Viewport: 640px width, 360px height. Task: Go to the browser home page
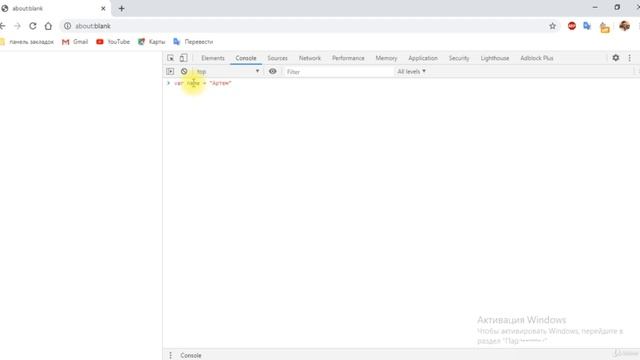click(48, 26)
